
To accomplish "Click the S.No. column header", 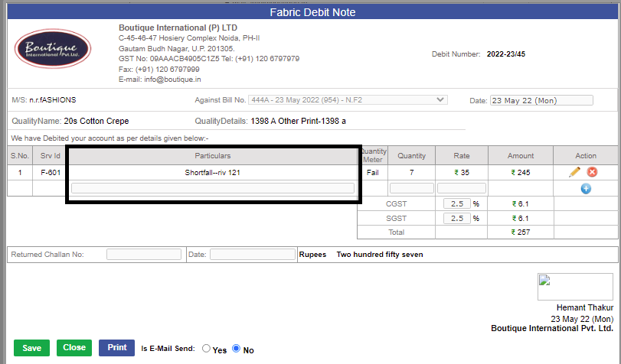I will [20, 155].
